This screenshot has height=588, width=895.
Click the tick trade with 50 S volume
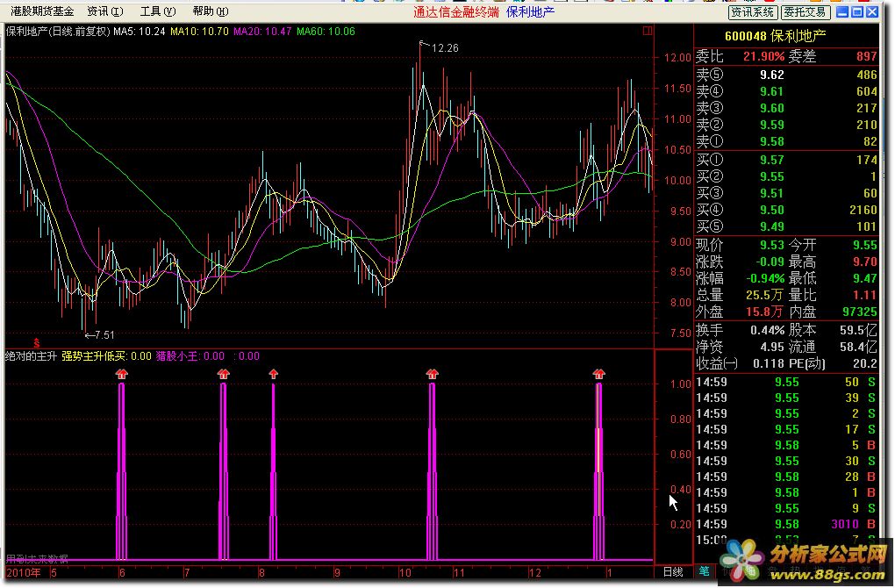point(786,382)
